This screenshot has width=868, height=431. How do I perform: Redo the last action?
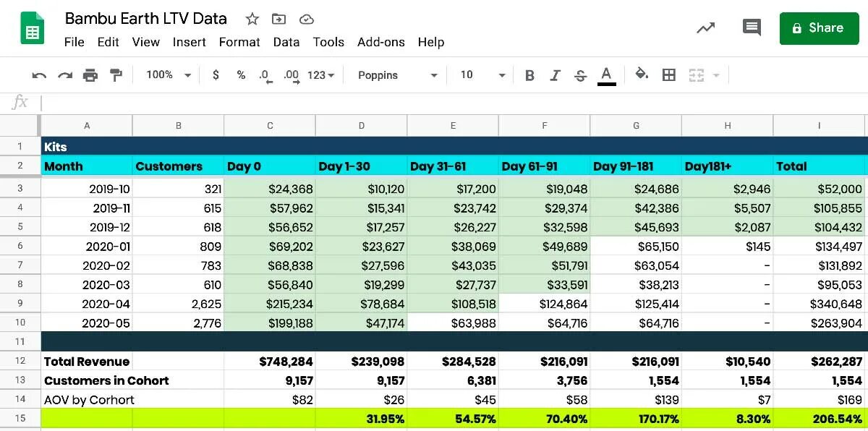(x=65, y=75)
